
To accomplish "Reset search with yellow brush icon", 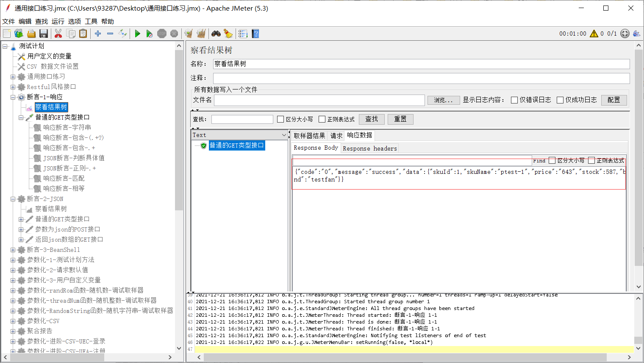I will click(x=228, y=34).
